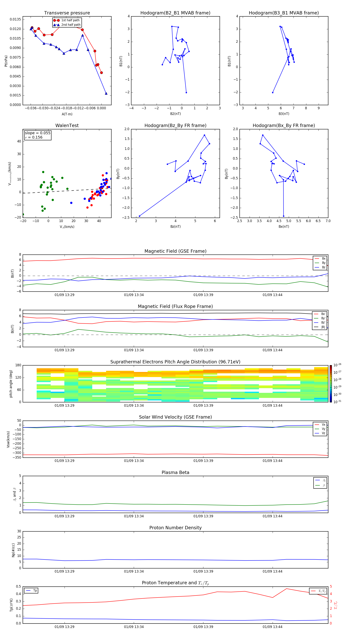
Task: Click the 'Solar Wind Velocity (GSE Frame)' title
Action: point(175,417)
